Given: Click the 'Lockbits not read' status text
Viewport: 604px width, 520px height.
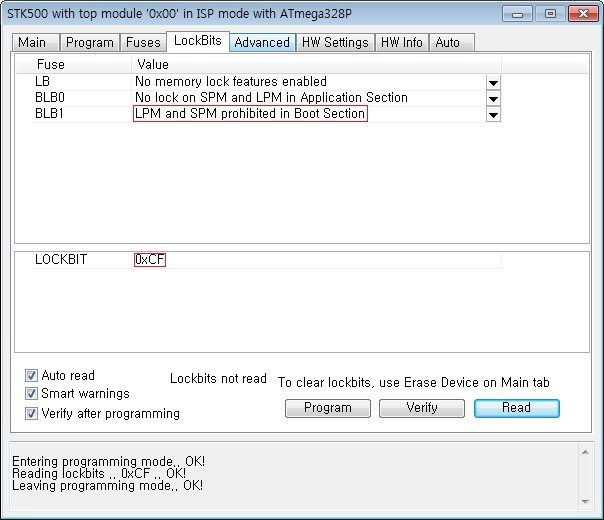Looking at the screenshot, I should [218, 379].
